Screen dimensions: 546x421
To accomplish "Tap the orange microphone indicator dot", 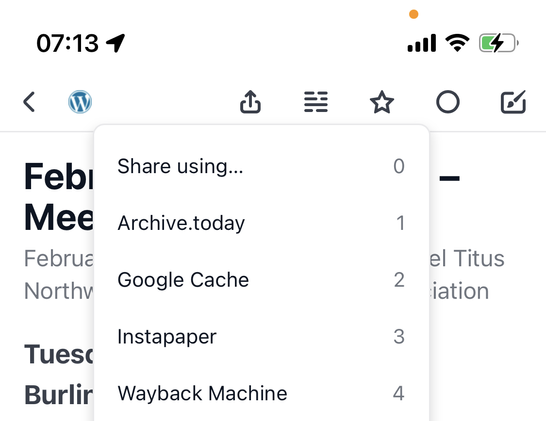I will point(414,14).
